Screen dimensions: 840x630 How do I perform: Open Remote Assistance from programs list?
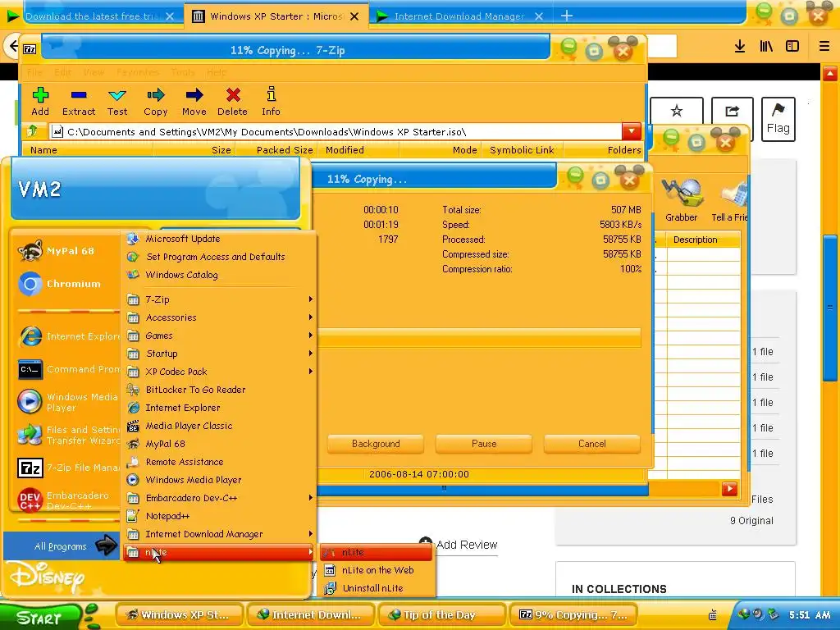coord(220,462)
